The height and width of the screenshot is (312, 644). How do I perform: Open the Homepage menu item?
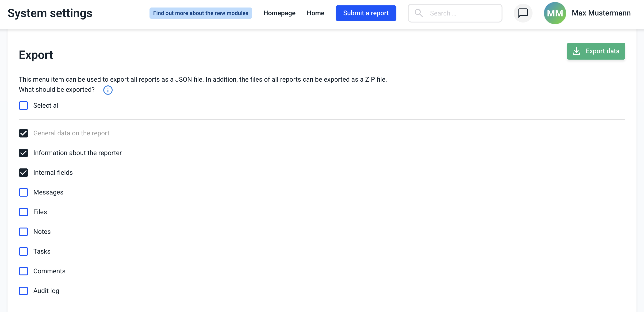tap(279, 13)
